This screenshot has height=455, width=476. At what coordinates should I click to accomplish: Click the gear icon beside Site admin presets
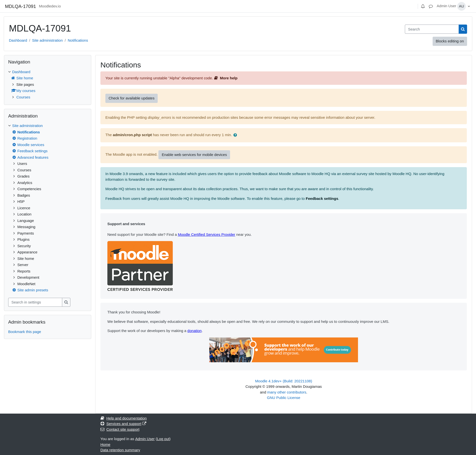point(14,290)
